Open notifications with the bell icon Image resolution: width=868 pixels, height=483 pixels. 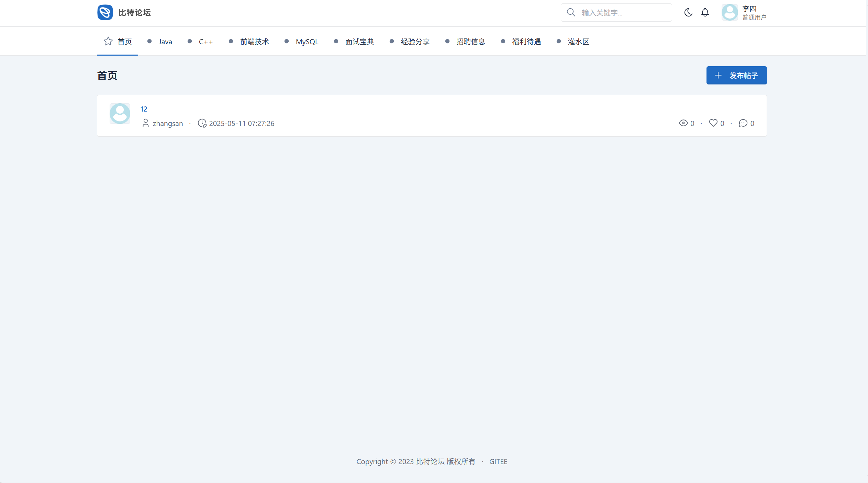pyautogui.click(x=705, y=12)
